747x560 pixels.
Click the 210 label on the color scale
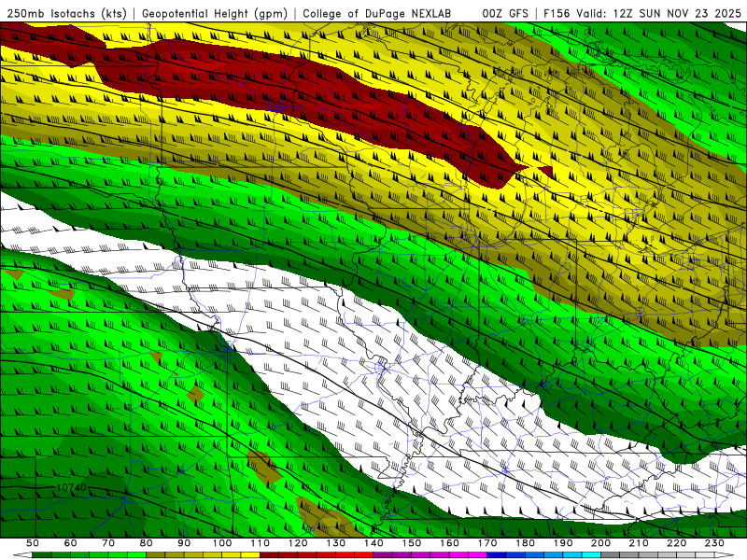click(x=639, y=543)
